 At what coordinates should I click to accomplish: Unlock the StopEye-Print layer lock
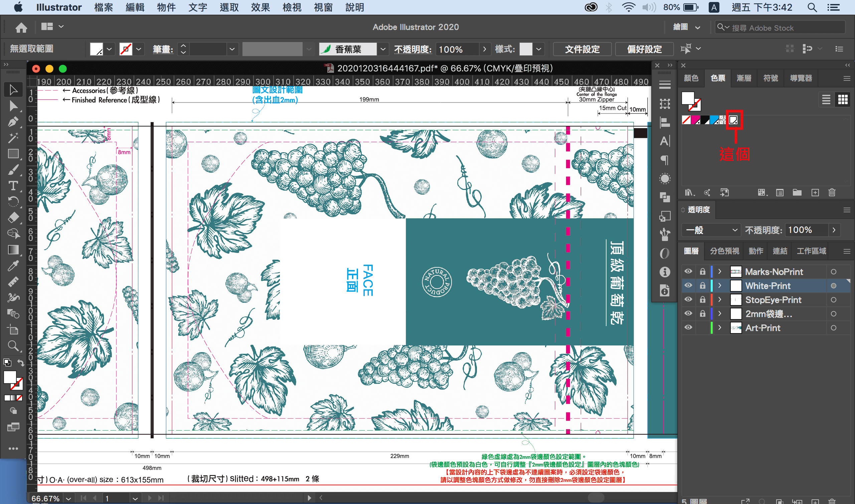[702, 300]
